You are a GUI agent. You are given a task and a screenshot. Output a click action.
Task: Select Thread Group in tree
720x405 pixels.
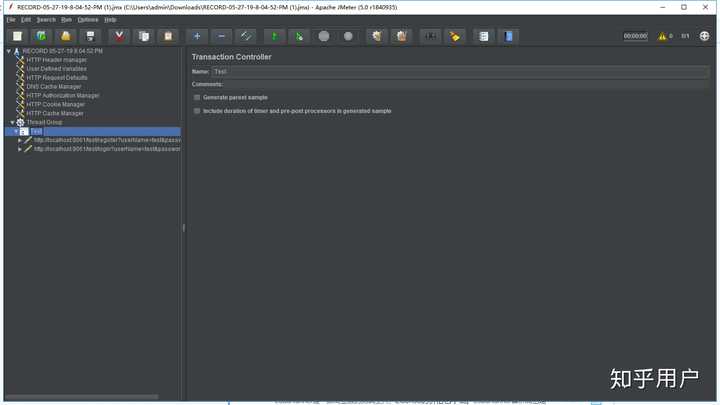[x=44, y=123]
